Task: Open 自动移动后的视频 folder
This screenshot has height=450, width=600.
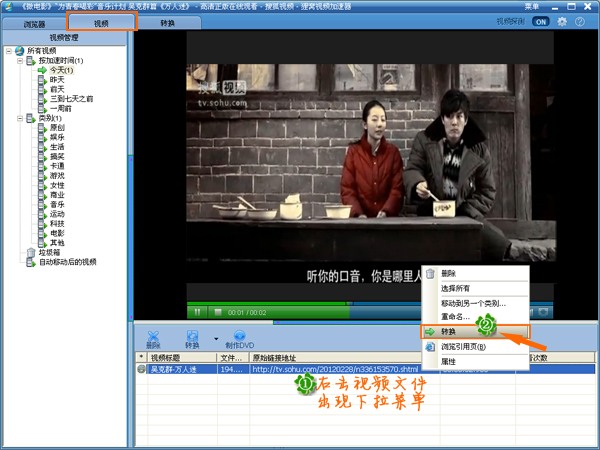Action: click(x=68, y=262)
